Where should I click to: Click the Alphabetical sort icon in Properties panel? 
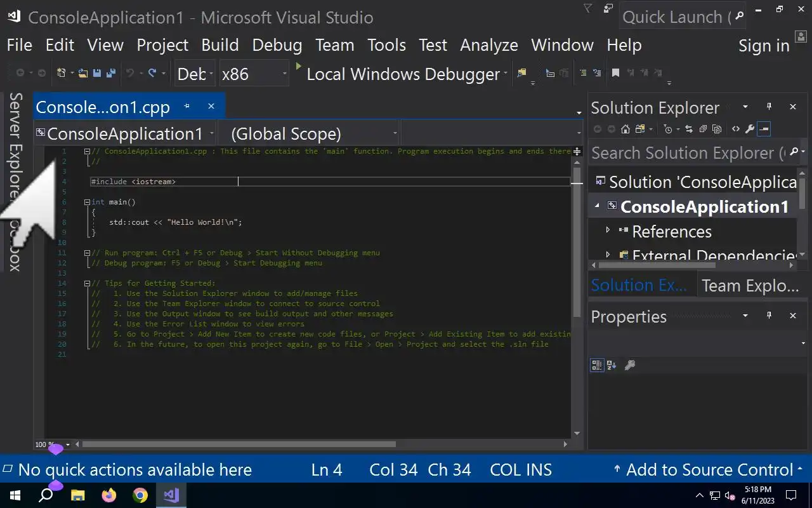612,365
